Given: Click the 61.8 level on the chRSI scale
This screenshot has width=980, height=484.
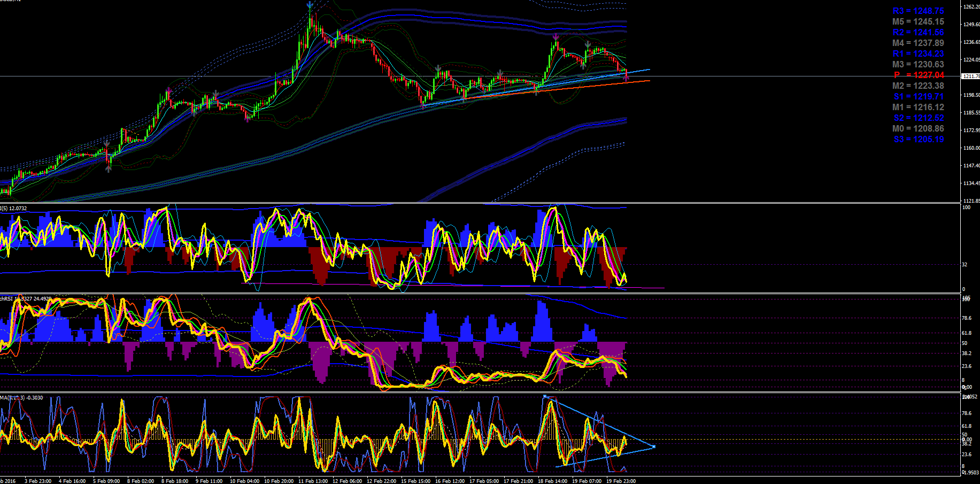Looking at the screenshot, I should pyautogui.click(x=967, y=333).
